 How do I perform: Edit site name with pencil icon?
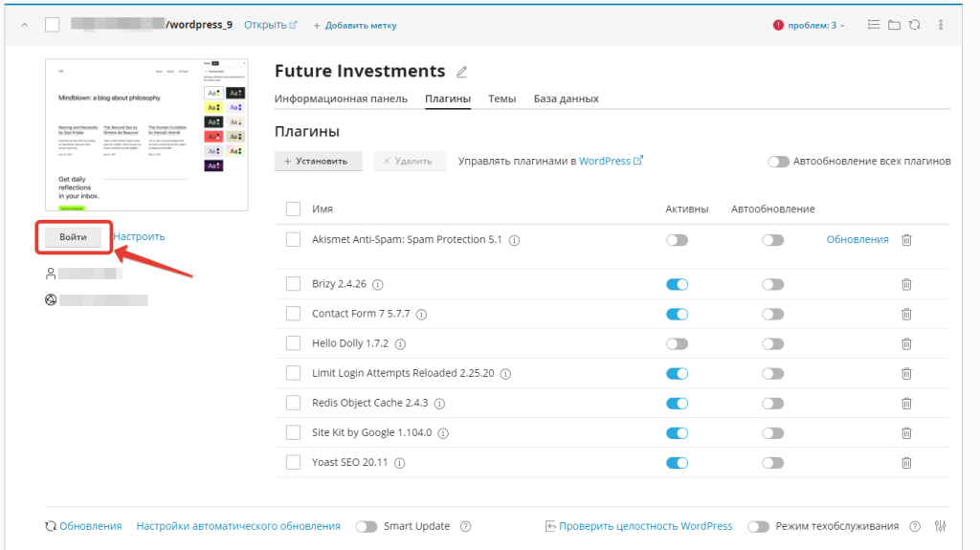coord(461,72)
